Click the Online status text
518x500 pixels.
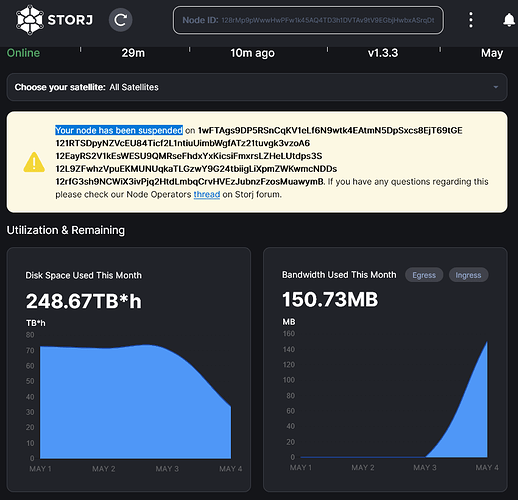point(23,53)
